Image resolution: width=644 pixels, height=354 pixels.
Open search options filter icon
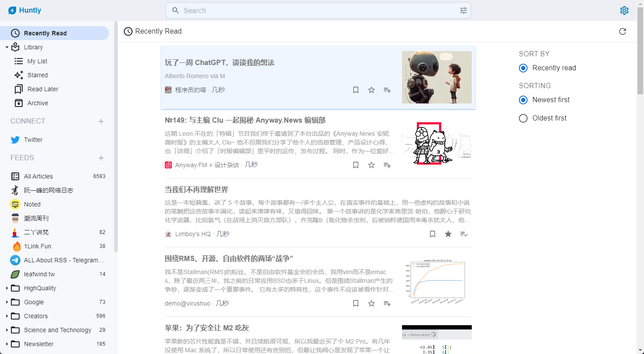[463, 10]
